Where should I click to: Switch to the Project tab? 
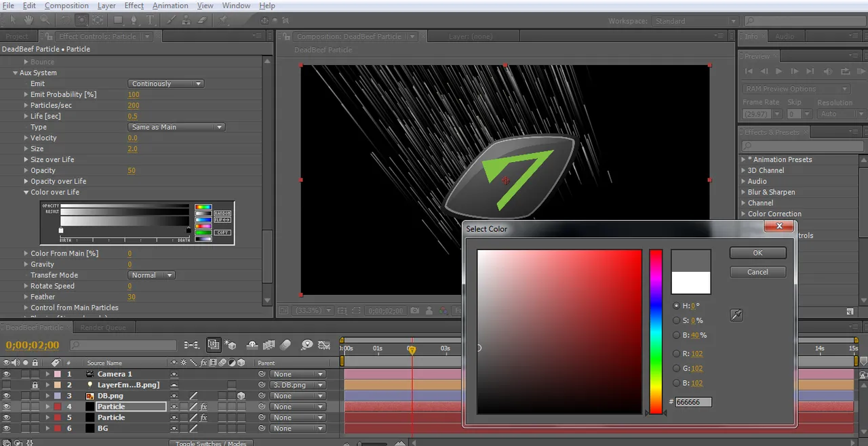coord(17,37)
